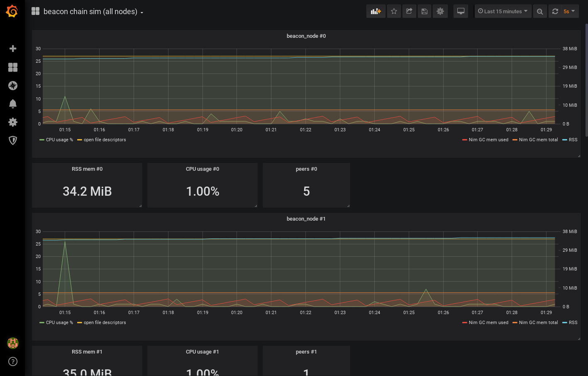Open RSS mem #0 panel title menu

pos(87,169)
